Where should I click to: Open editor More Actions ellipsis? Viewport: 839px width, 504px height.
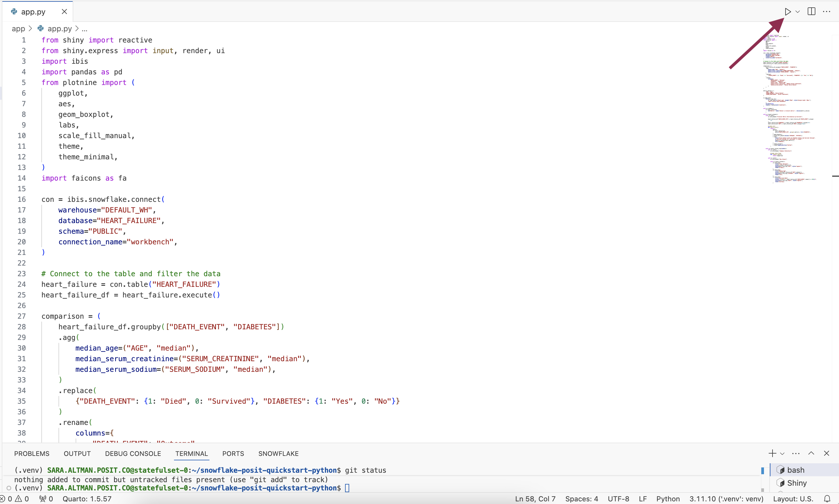click(x=826, y=12)
